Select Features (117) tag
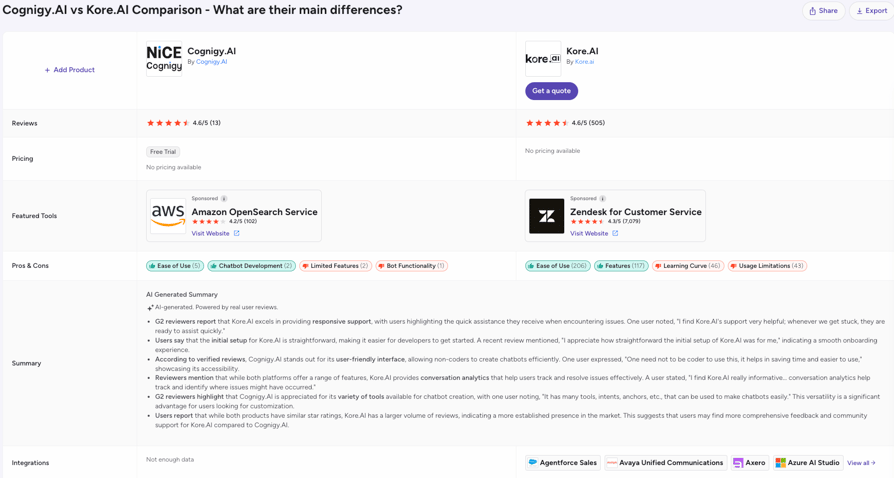The width and height of the screenshot is (894, 478). (621, 266)
